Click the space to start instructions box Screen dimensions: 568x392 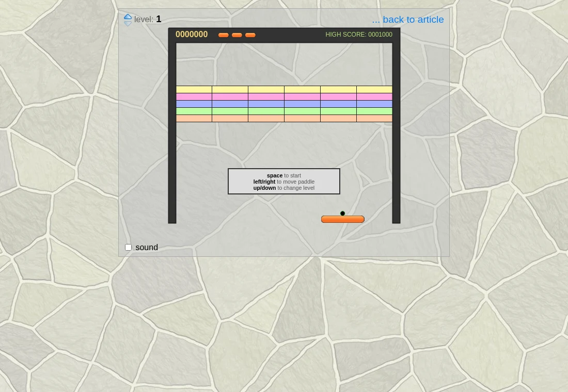pyautogui.click(x=284, y=182)
